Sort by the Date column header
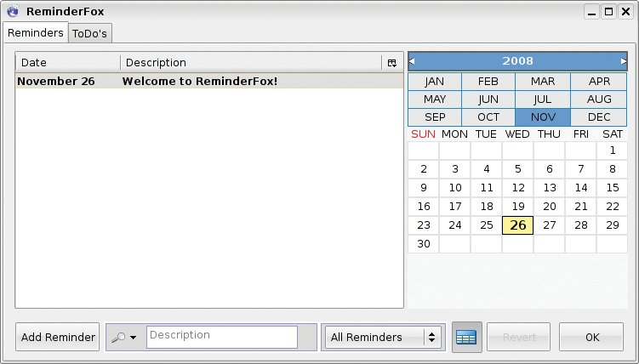 [68, 63]
